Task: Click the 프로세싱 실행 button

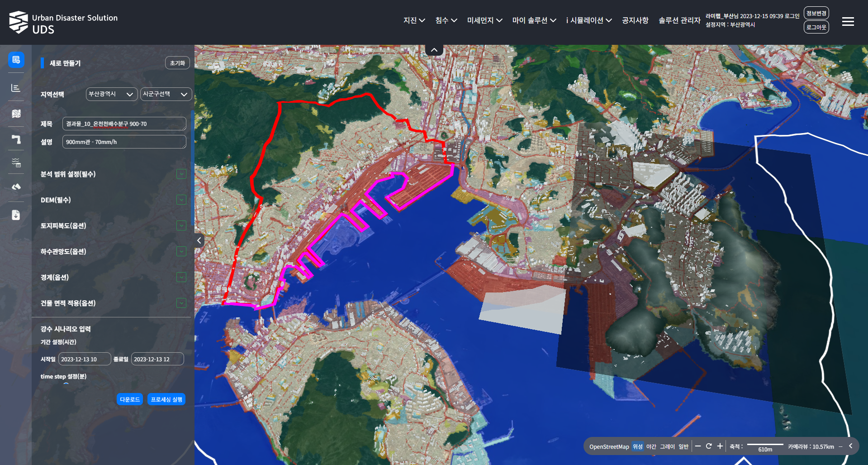Action: pyautogui.click(x=166, y=399)
